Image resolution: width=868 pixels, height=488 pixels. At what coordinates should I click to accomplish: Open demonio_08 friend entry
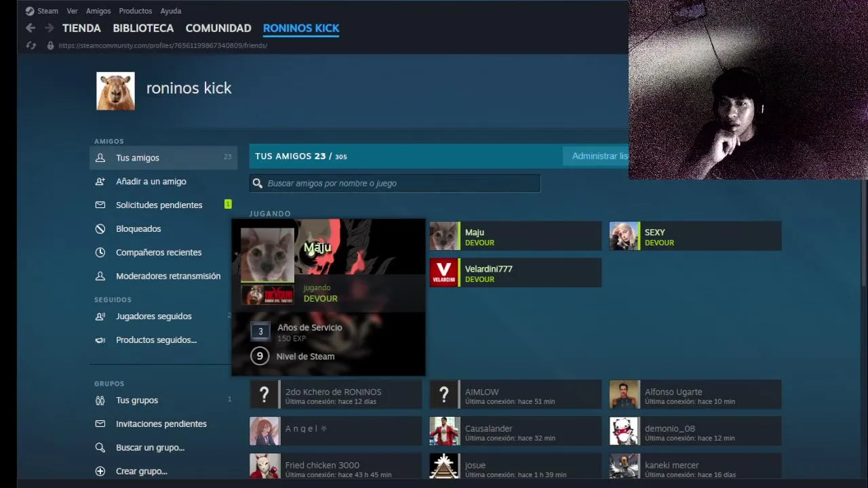(x=695, y=431)
